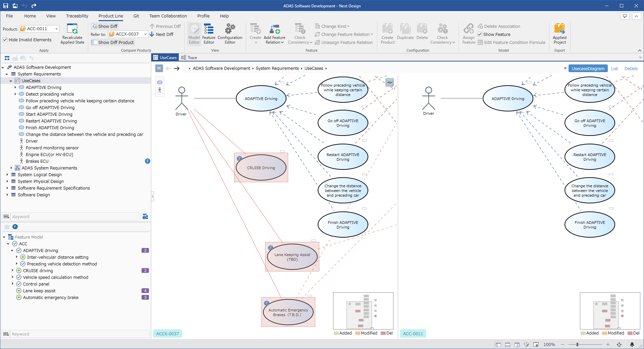This screenshot has height=349, width=644.
Task: Click the model tree Keyword search field
Action: (75, 216)
